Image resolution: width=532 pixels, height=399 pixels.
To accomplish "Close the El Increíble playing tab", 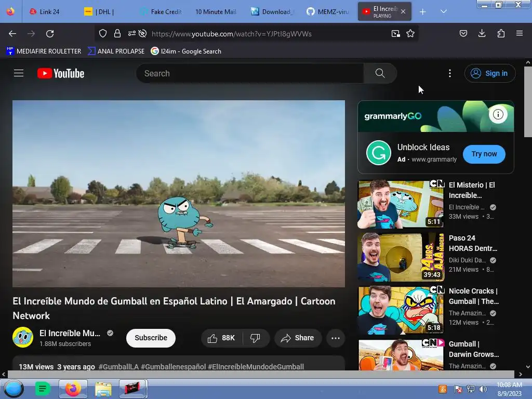I will click(403, 11).
